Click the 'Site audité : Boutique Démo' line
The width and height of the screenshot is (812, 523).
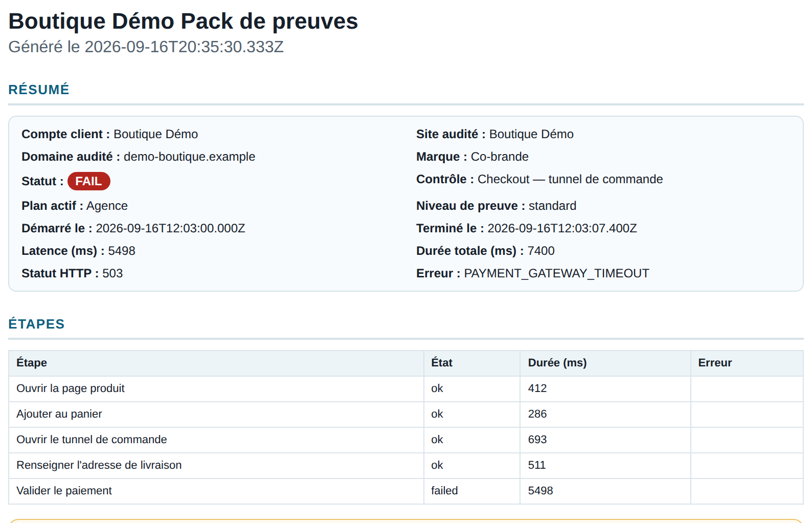point(494,134)
